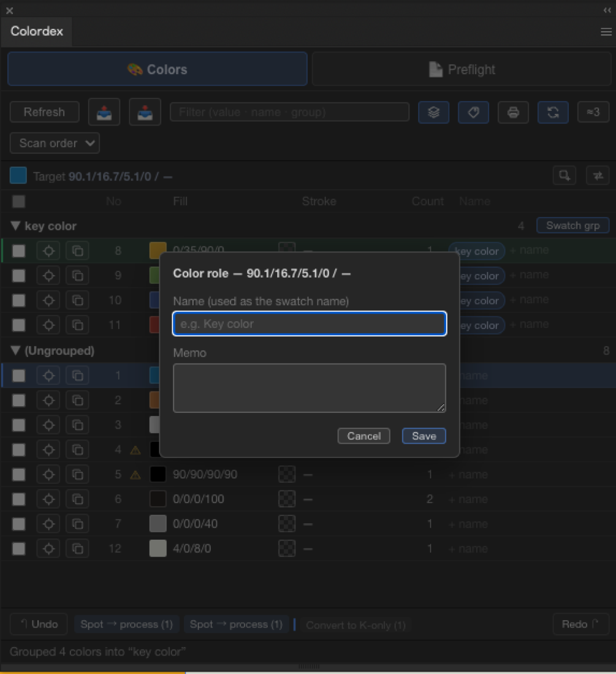Collapse panel with double-chevron icon
Screen dimensions: 616x674
click(607, 10)
